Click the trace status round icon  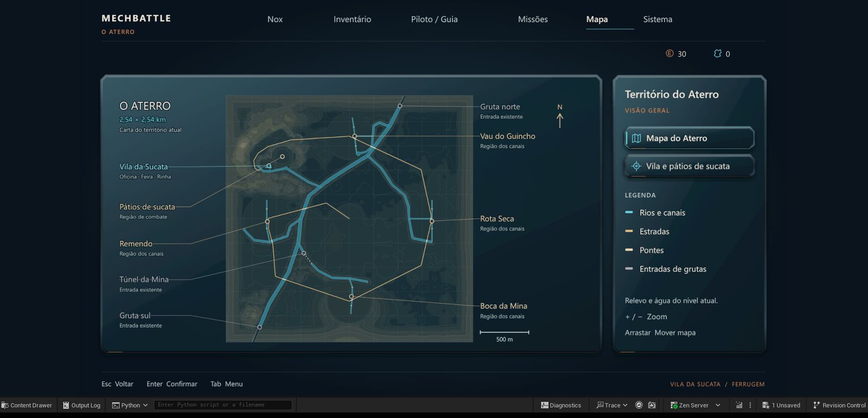click(639, 405)
